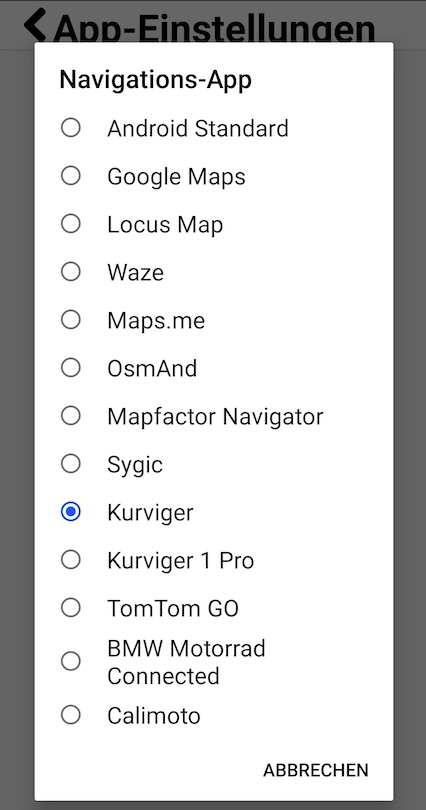
Task: Tap the TomTom GO text label
Action: (x=173, y=609)
